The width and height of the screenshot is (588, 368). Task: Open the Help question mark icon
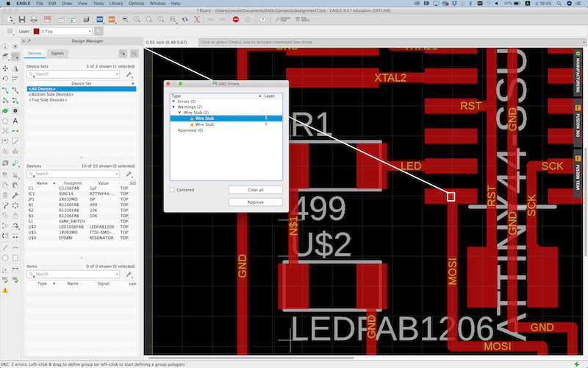point(263,20)
